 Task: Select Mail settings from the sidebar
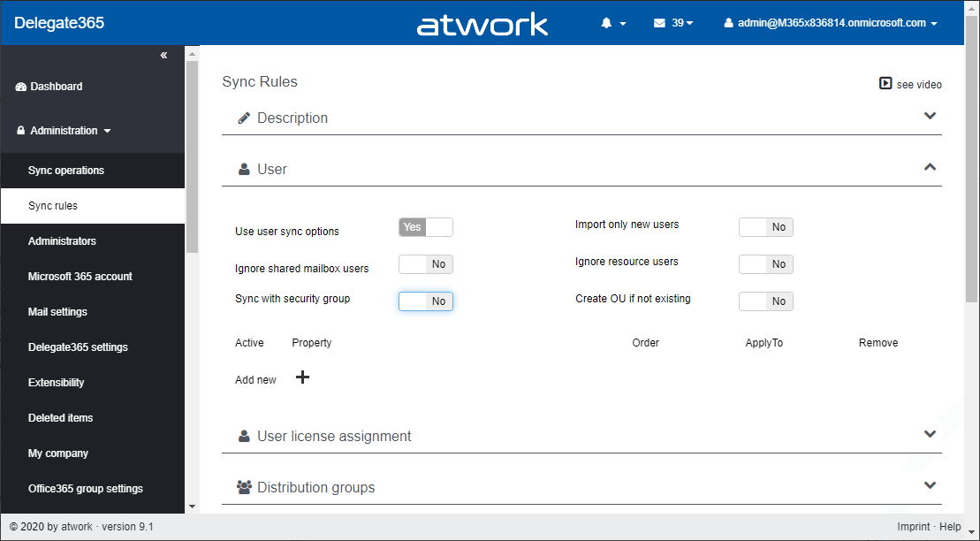click(57, 312)
